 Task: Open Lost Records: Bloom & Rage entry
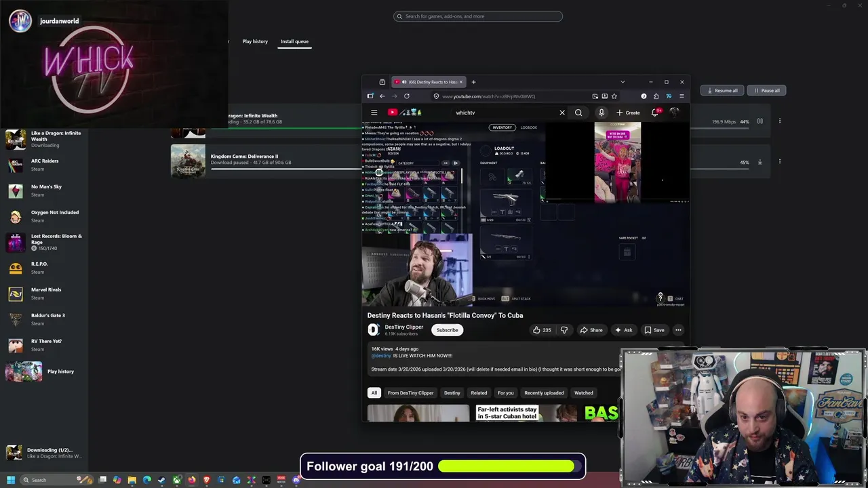[x=44, y=242]
